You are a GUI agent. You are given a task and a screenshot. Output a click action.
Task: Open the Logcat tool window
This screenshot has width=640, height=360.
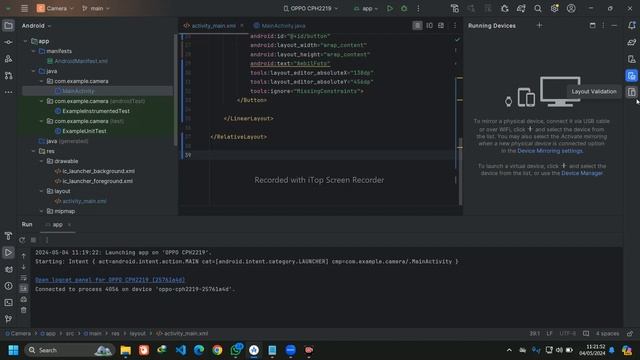pyautogui.click(x=8, y=269)
